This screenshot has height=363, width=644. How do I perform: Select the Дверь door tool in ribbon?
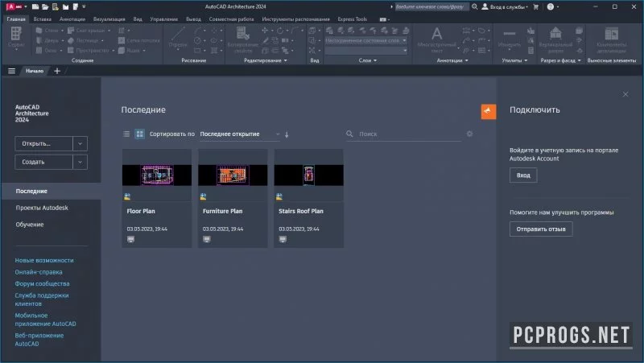coord(49,40)
